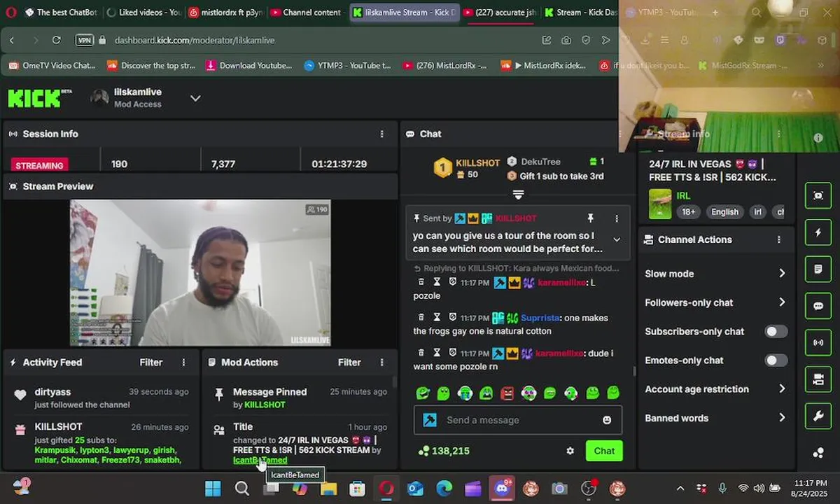Ban karamellixe via the shield icon on 'dude i want' message
Screen dimensions: 840x504
coord(453,353)
